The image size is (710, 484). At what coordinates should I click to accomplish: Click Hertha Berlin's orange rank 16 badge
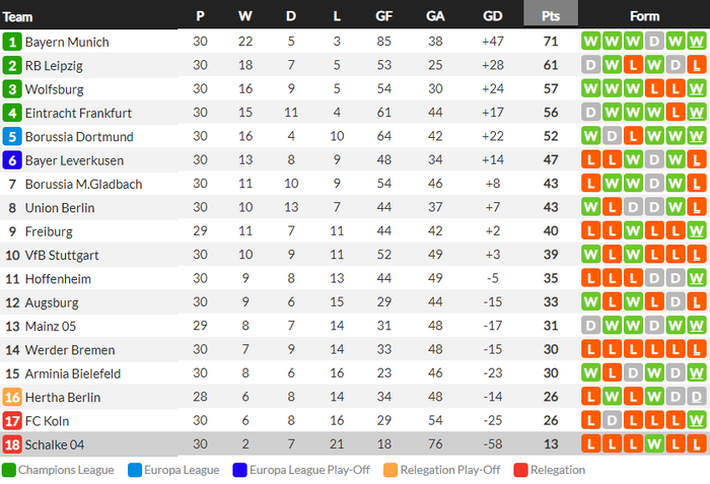point(12,397)
